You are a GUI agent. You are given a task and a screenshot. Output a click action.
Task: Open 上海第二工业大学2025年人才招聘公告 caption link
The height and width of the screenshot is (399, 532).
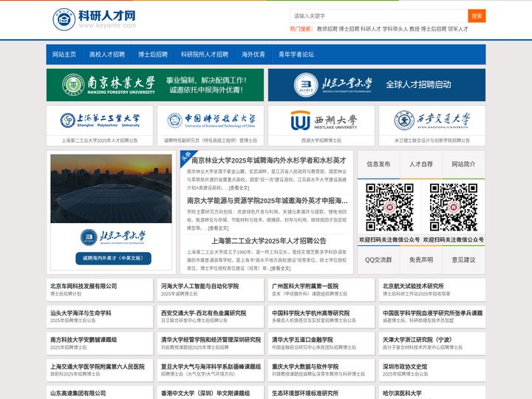(100, 140)
